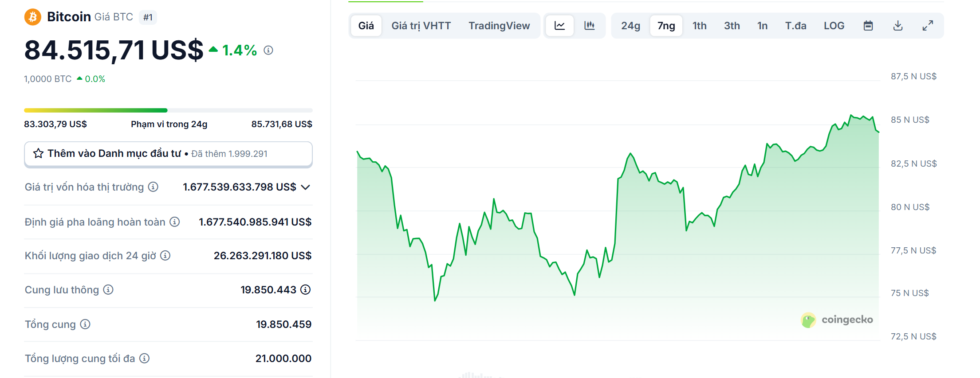Click 72,5 N US$ axis label
The width and height of the screenshot is (980, 378).
click(x=913, y=336)
